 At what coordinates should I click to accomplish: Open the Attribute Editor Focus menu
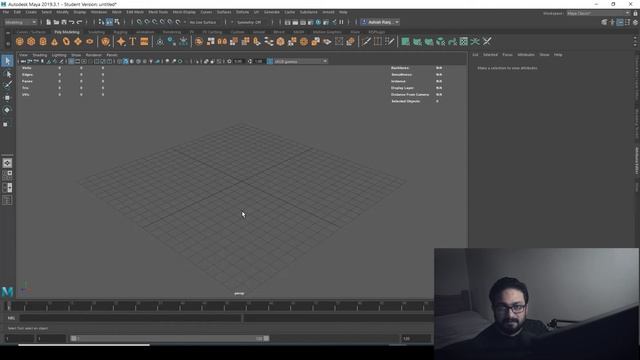pyautogui.click(x=507, y=54)
